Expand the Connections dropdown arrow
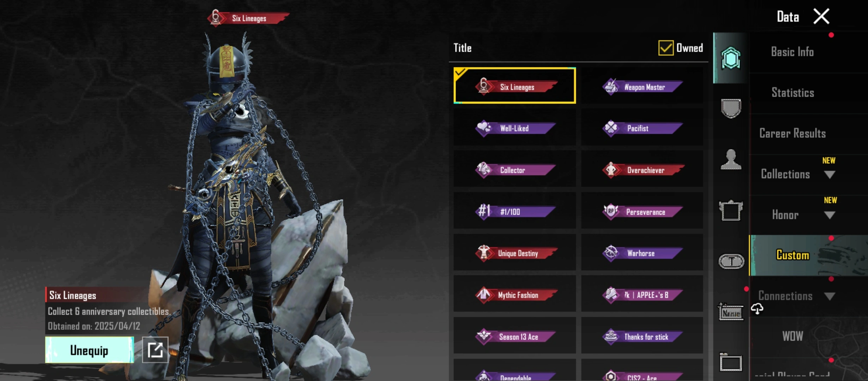The height and width of the screenshot is (381, 868). coord(830,296)
